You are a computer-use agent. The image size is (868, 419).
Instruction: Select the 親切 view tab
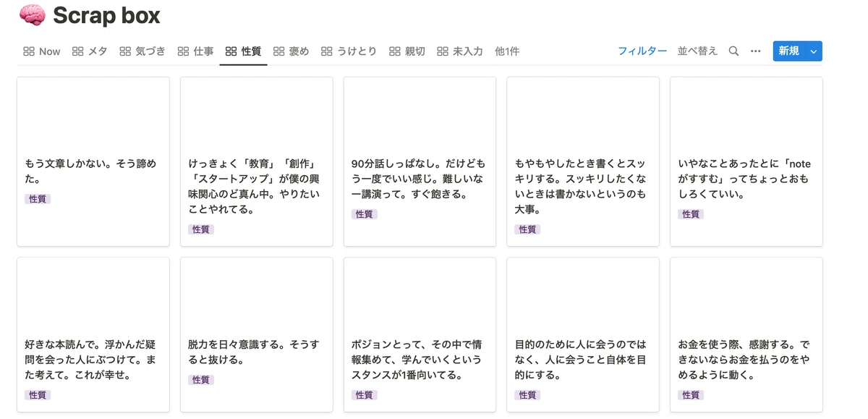(407, 51)
